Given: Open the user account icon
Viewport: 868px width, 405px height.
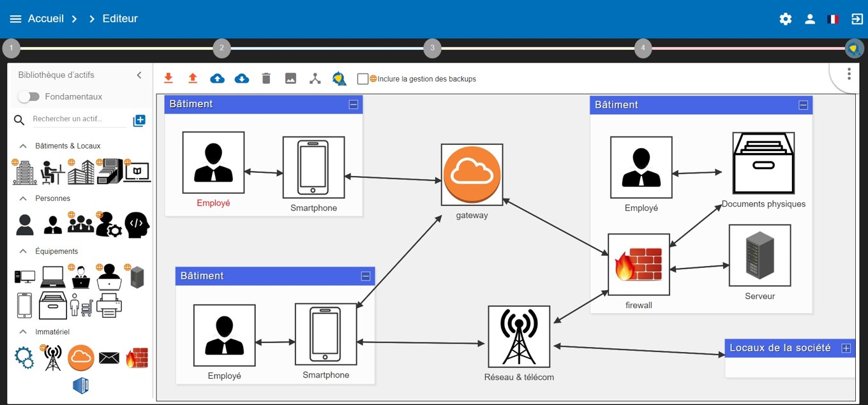Looking at the screenshot, I should click(810, 19).
